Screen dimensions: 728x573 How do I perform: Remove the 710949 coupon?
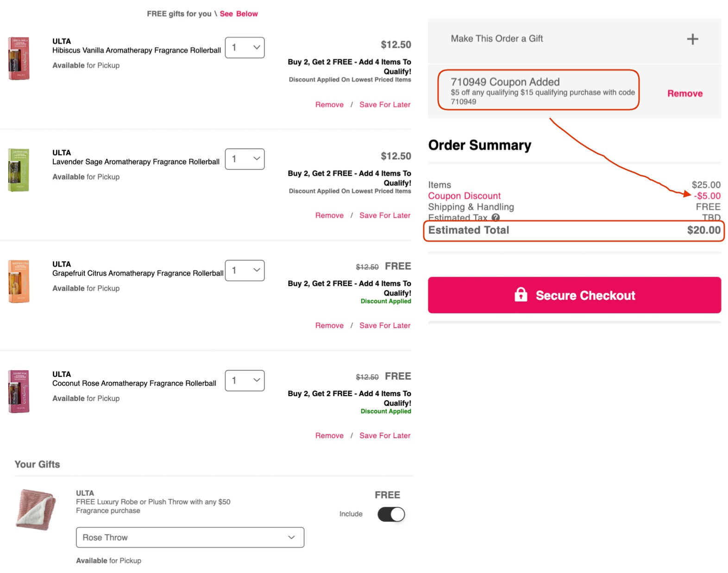tap(684, 93)
